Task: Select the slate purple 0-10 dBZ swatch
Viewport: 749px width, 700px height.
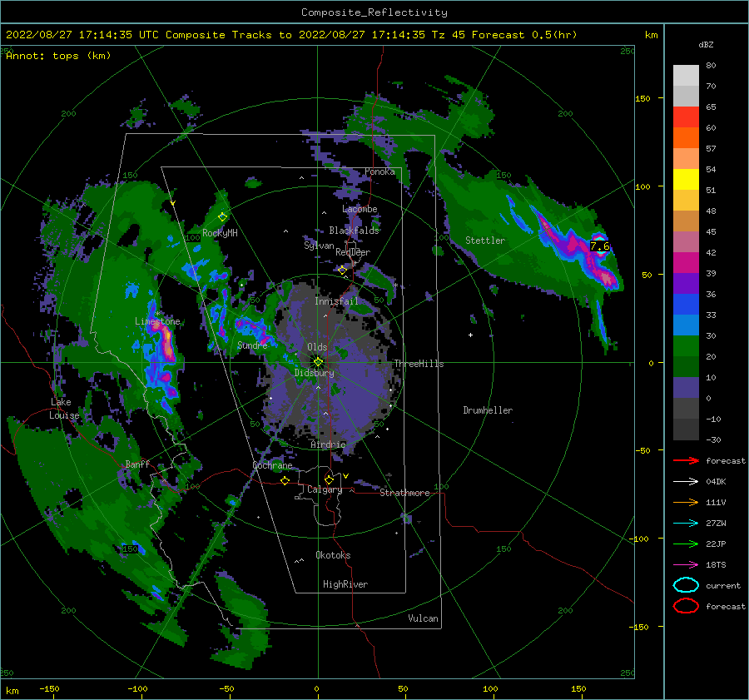Action: [x=686, y=388]
